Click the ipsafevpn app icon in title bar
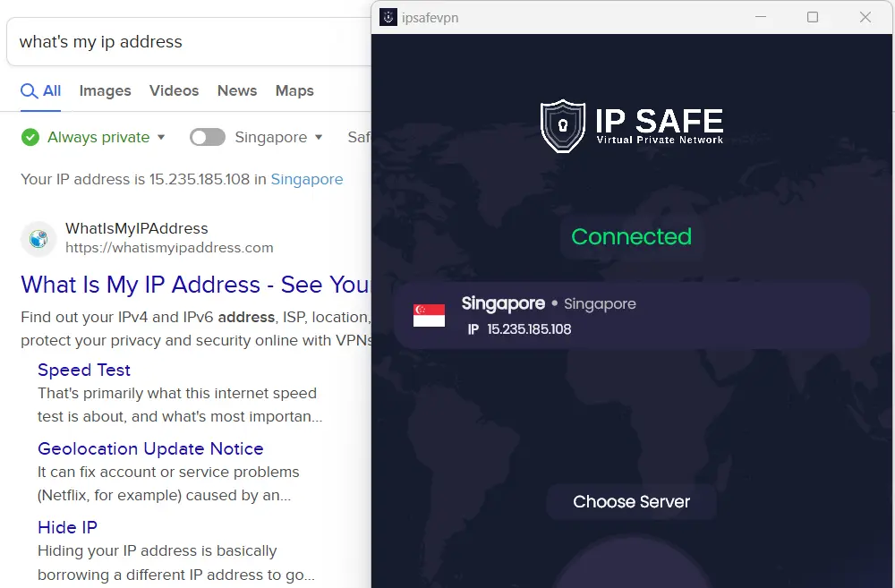 click(388, 17)
